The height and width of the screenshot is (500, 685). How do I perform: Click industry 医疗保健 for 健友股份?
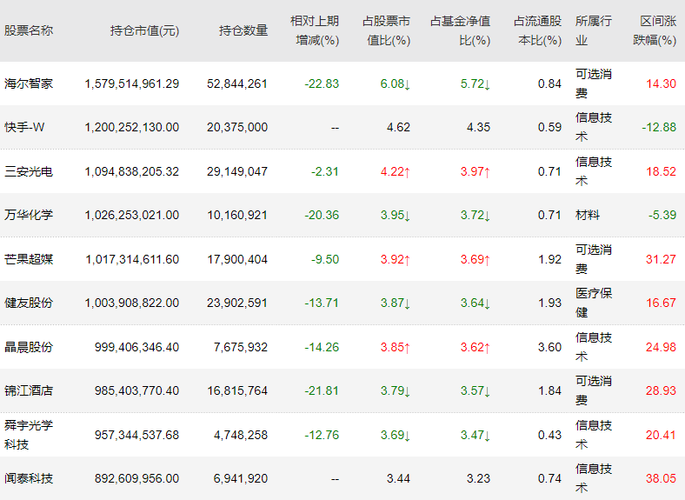(x=593, y=303)
